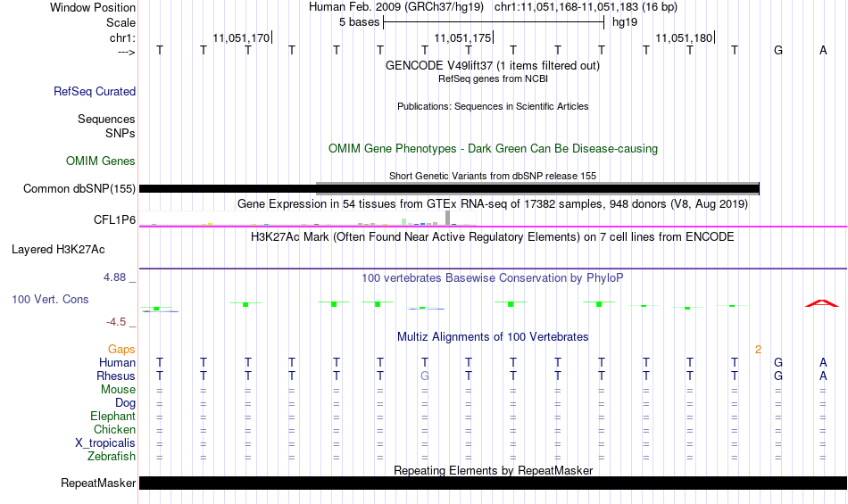Select the Dog species row label
The width and height of the screenshot is (848, 504).
click(126, 402)
